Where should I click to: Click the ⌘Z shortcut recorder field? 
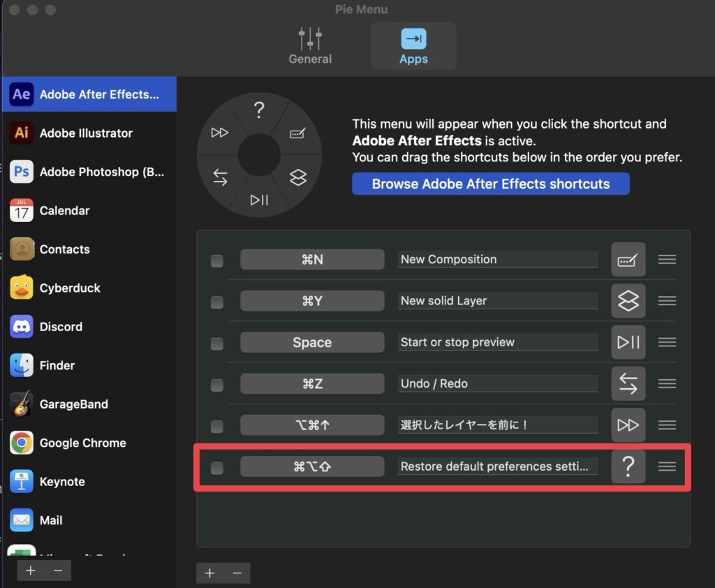[x=312, y=383]
